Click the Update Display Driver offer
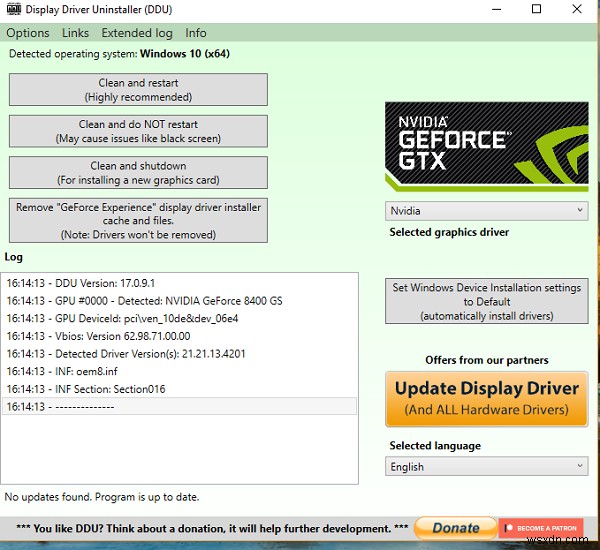 tap(486, 399)
